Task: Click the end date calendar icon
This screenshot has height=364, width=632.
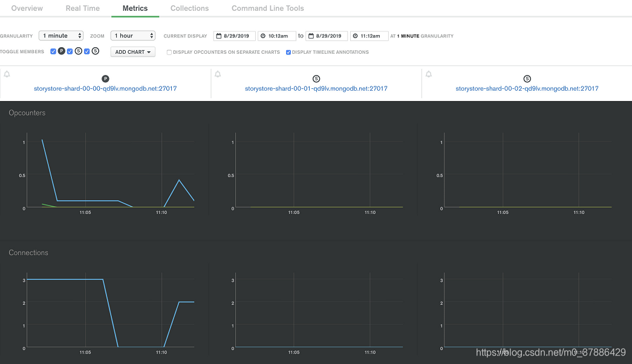Action: tap(311, 36)
